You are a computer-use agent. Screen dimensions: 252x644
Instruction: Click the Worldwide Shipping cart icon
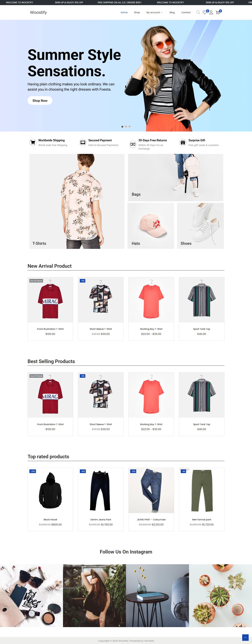pos(33,142)
